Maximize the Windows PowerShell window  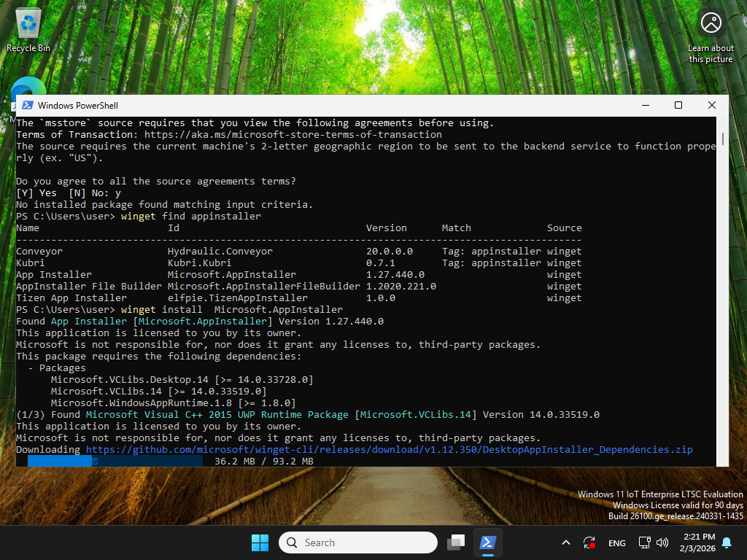pyautogui.click(x=678, y=105)
